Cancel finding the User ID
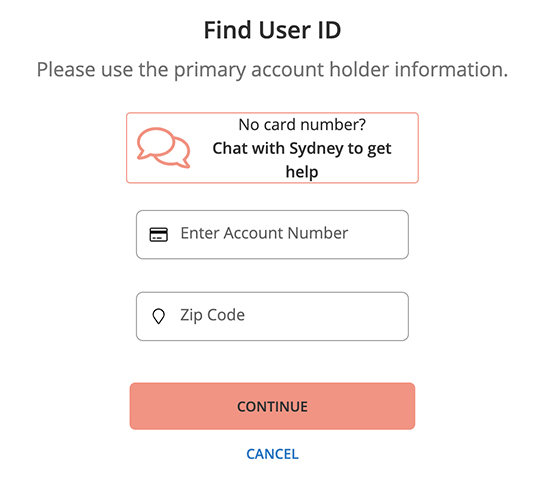 coord(272,454)
